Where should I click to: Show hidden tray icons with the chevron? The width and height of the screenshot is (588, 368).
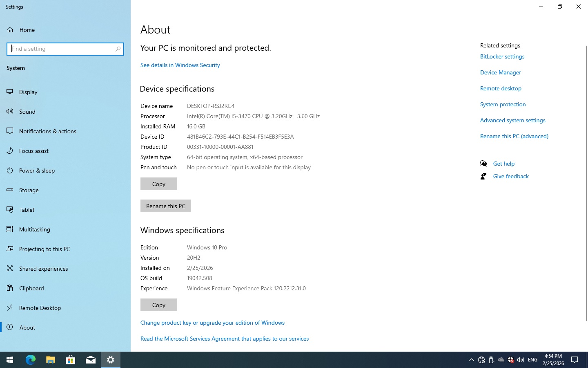tap(472, 360)
